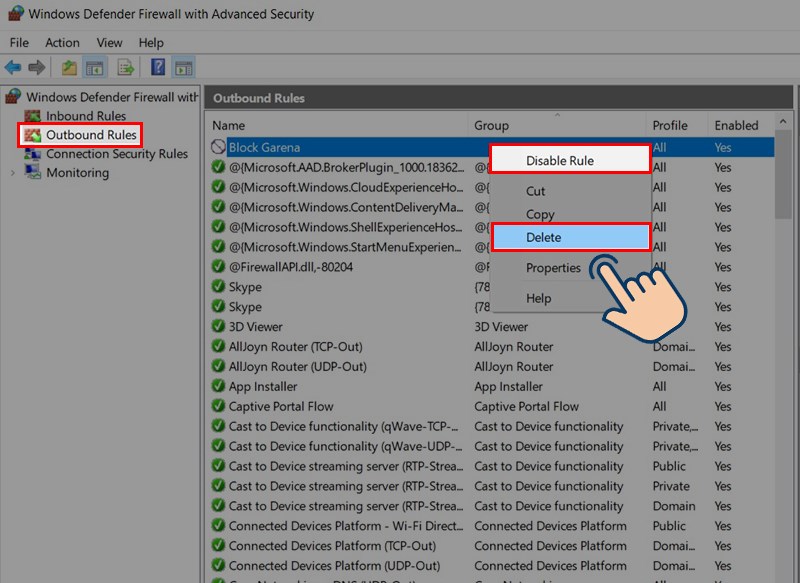The height and width of the screenshot is (583, 800).
Task: Select the AllJoyn Router (UDP-Out) rule
Action: 297,366
